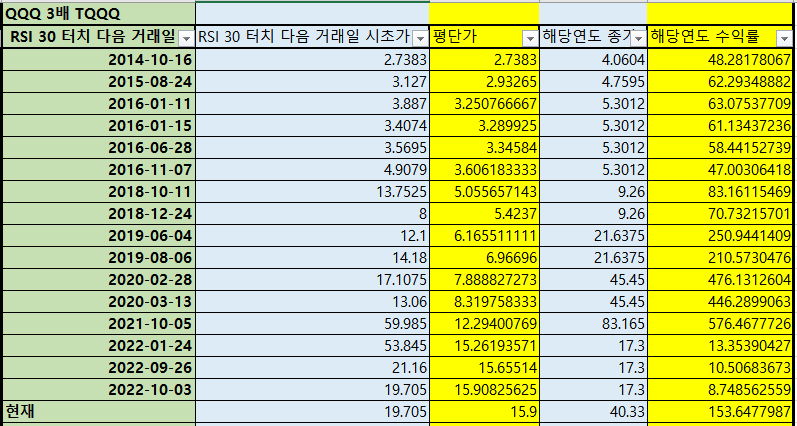Click average price 15.9 in 현재 row
The width and height of the screenshot is (797, 426).
484,411
